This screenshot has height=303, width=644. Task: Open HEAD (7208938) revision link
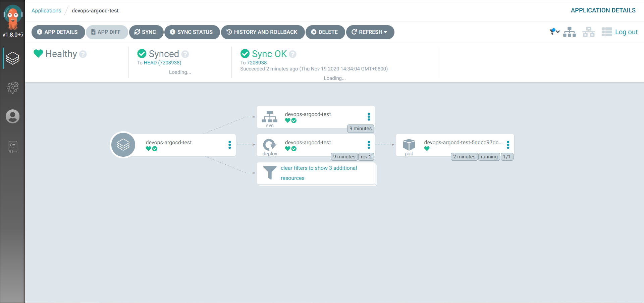162,63
